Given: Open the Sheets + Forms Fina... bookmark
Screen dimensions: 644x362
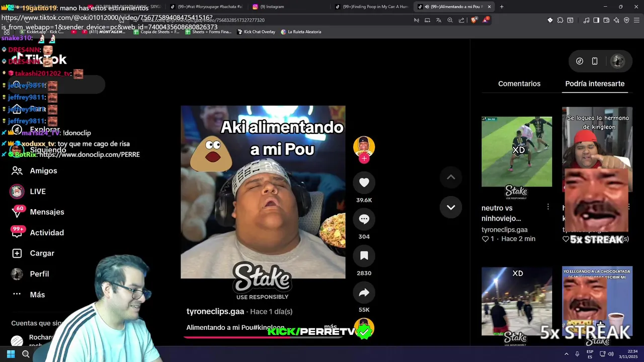Looking at the screenshot, I should tap(208, 32).
